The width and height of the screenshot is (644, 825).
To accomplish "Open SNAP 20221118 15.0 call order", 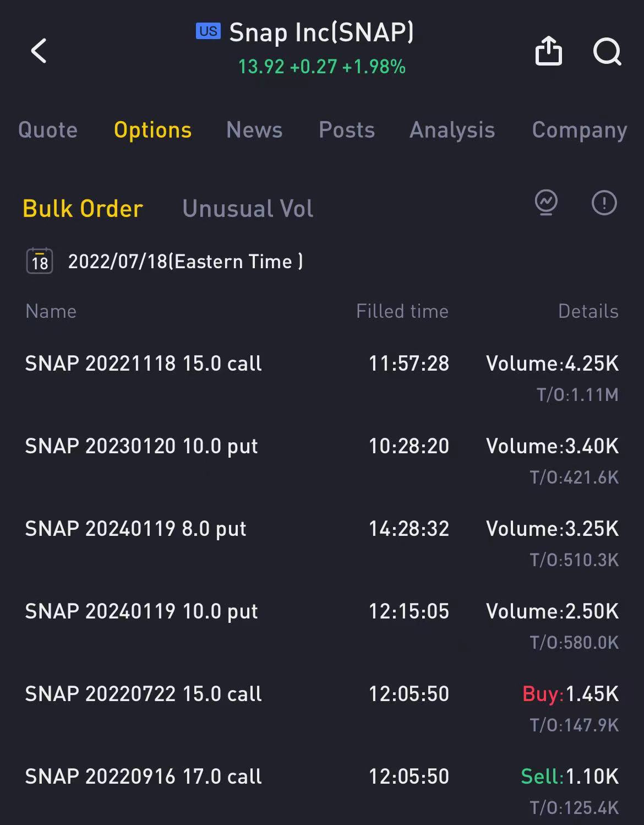I will click(x=322, y=378).
